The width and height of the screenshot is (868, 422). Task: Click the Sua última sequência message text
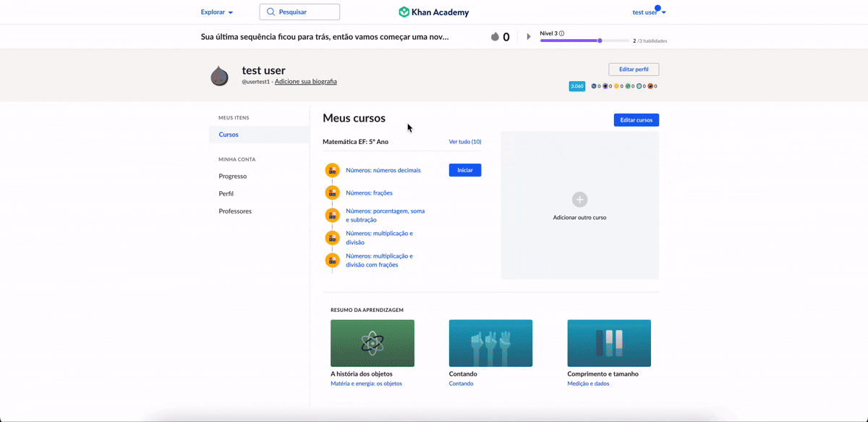click(325, 37)
